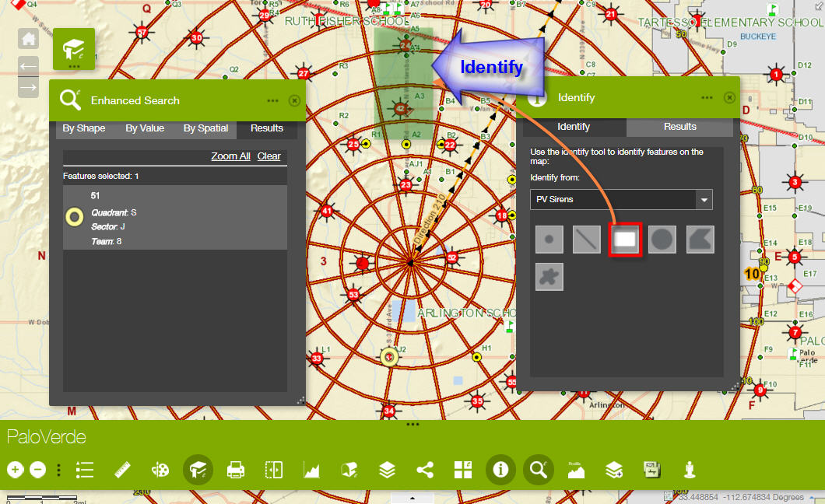Click the Enhanced Search panel magnifier icon
825x504 pixels.
point(70,100)
